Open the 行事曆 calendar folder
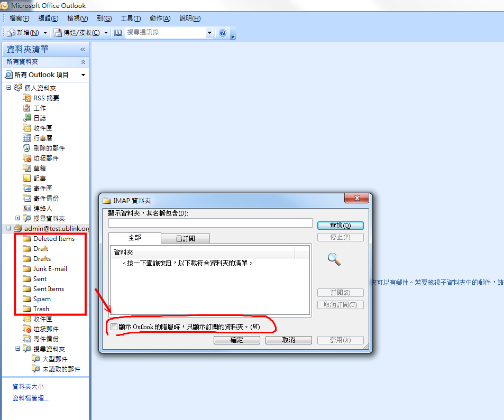This screenshot has width=504, height=420. point(42,138)
